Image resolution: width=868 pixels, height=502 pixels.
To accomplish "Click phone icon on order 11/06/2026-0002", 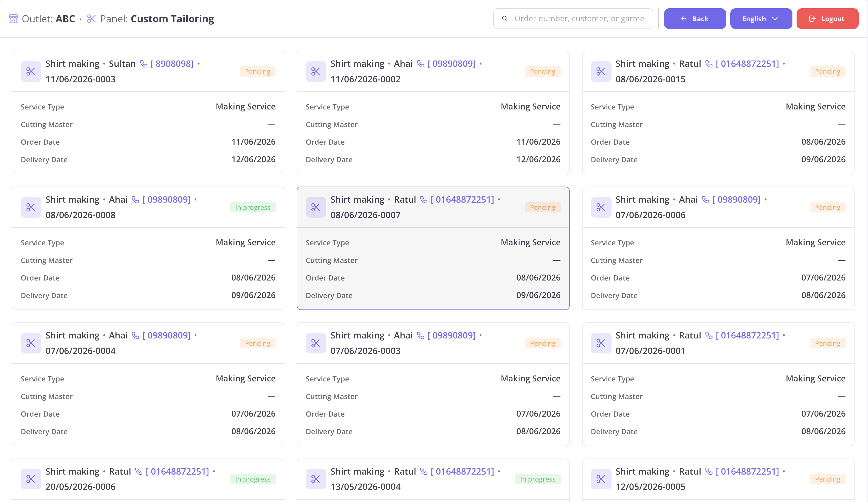I will pos(421,64).
